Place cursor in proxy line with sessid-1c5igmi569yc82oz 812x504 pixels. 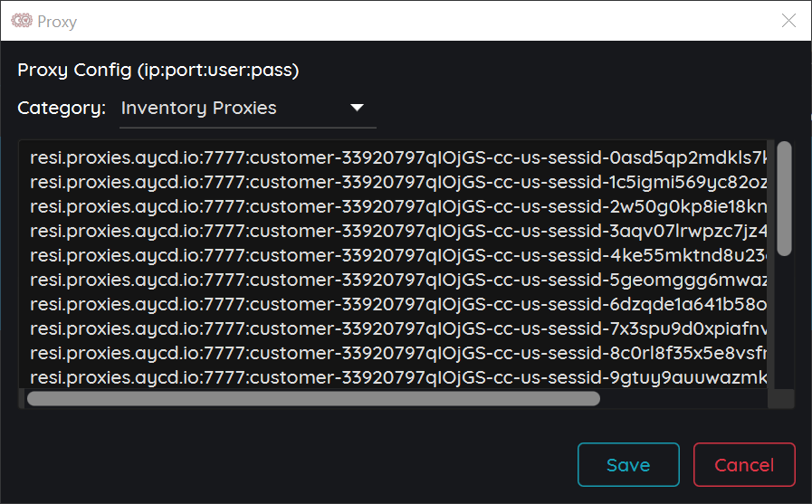click(398, 182)
